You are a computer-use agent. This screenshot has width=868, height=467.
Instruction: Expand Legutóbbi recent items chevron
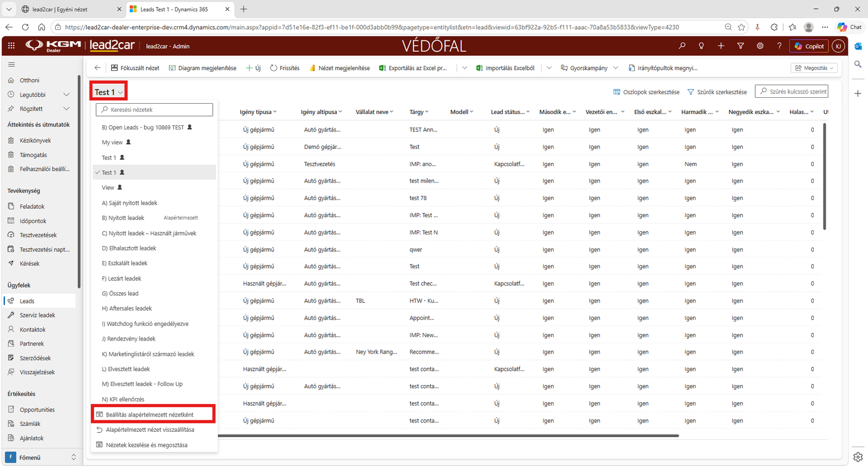point(66,94)
